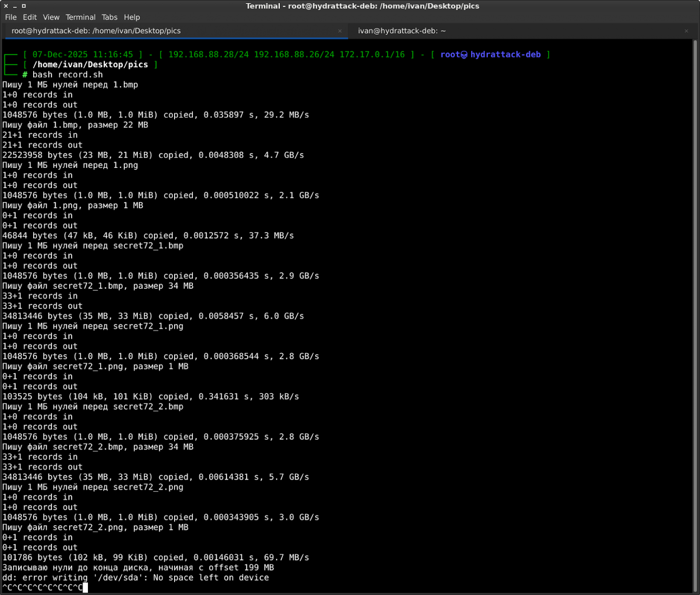The image size is (700, 595).
Task: Click the timestamp '07-Dec-2025 11:16:45'
Action: [x=83, y=54]
